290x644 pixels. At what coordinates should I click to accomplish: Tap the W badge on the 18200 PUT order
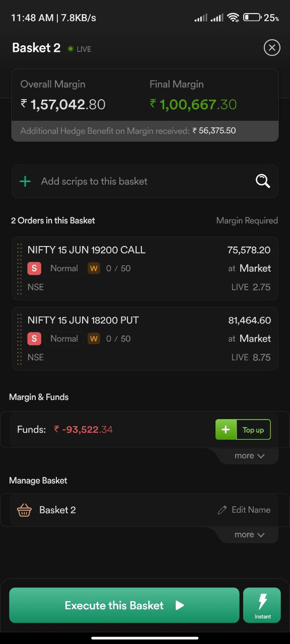pos(94,339)
